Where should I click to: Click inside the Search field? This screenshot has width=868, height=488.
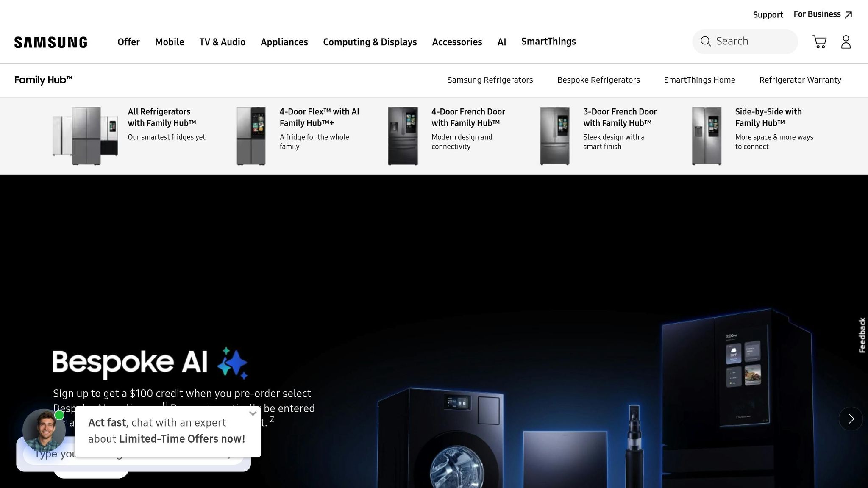coord(745,42)
